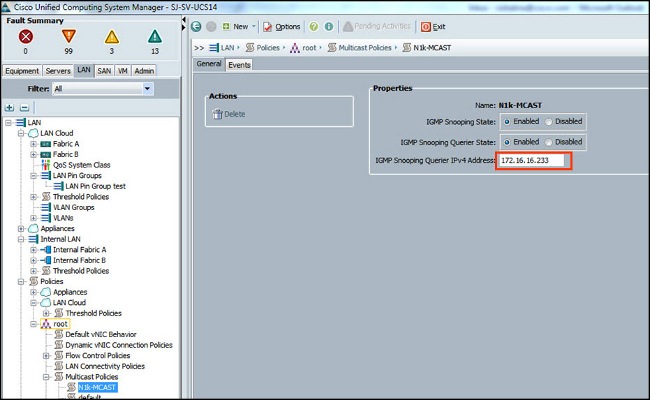Click the critical faults red X icon

coord(26,37)
